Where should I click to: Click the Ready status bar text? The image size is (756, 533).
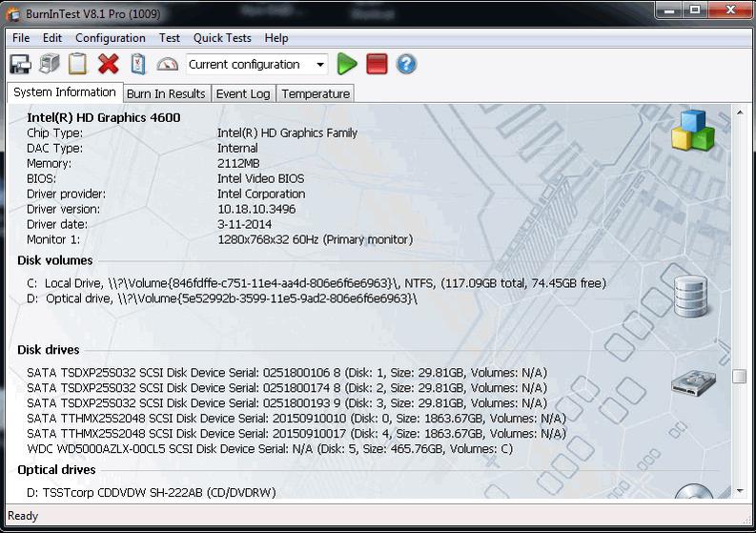click(x=23, y=516)
